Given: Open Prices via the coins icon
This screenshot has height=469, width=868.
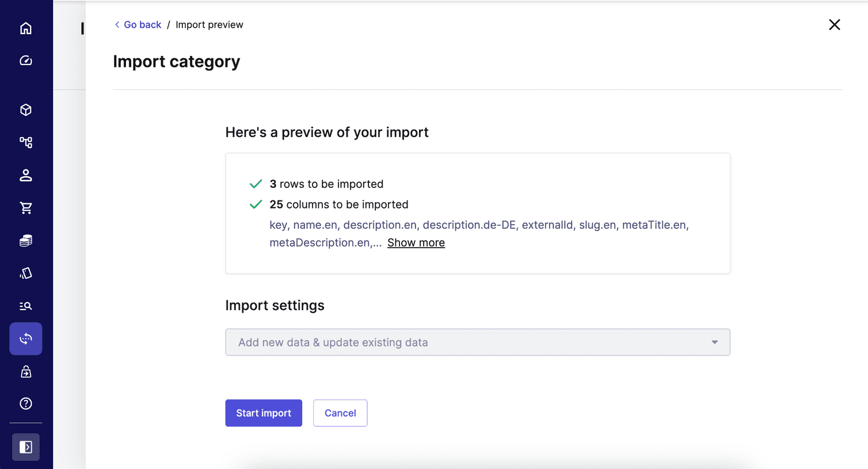Looking at the screenshot, I should [25, 240].
